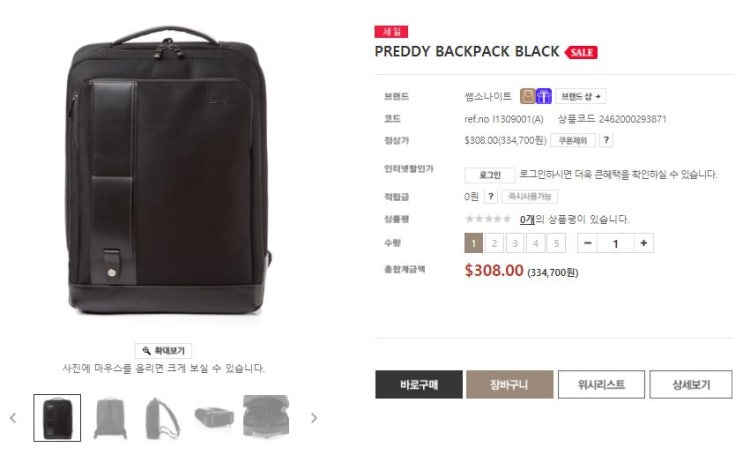Click question mark icon next to 쿠폰제외
The width and height of the screenshot is (743, 455).
[606, 140]
